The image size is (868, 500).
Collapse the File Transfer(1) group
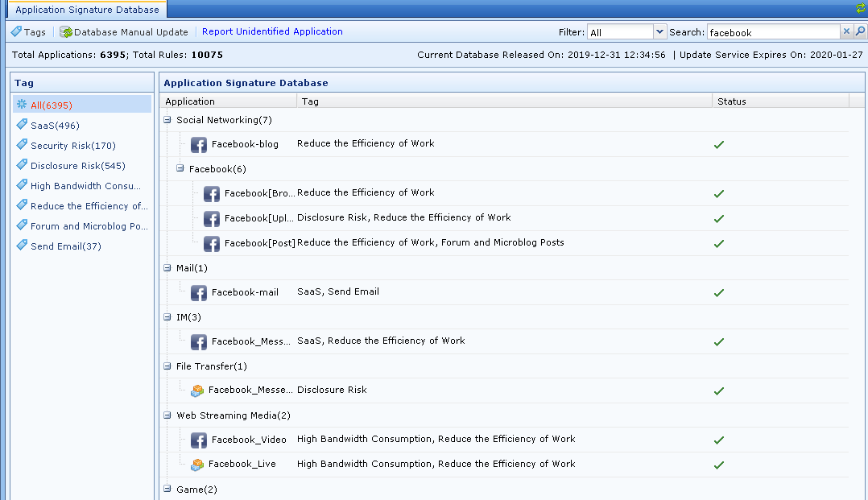coord(167,366)
